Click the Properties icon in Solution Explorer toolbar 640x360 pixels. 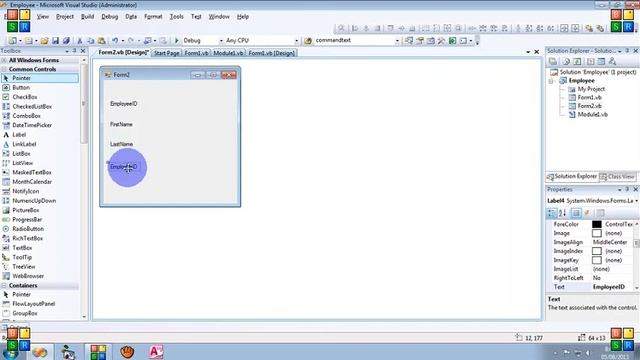[553, 62]
